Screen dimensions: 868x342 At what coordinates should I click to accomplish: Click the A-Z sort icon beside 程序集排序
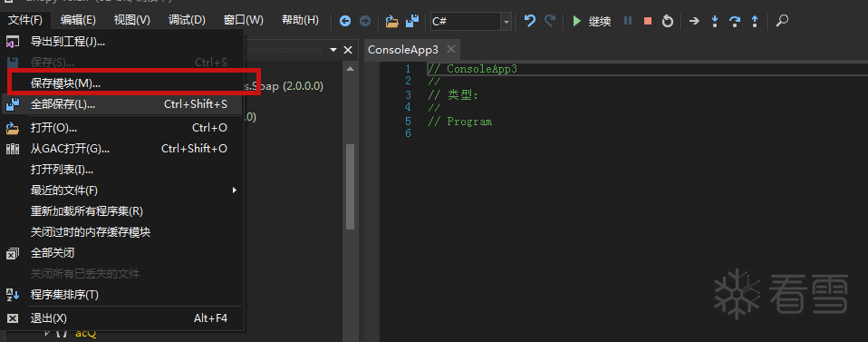(x=12, y=294)
